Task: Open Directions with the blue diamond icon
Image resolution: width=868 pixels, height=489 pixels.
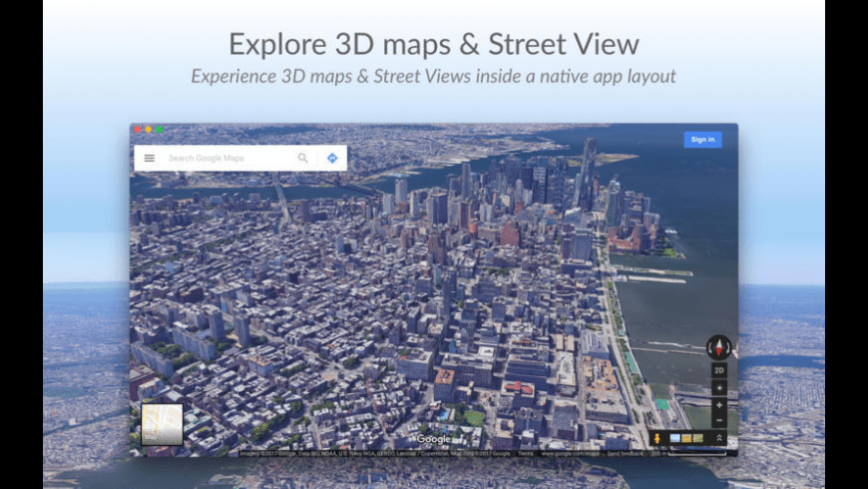Action: pyautogui.click(x=332, y=158)
